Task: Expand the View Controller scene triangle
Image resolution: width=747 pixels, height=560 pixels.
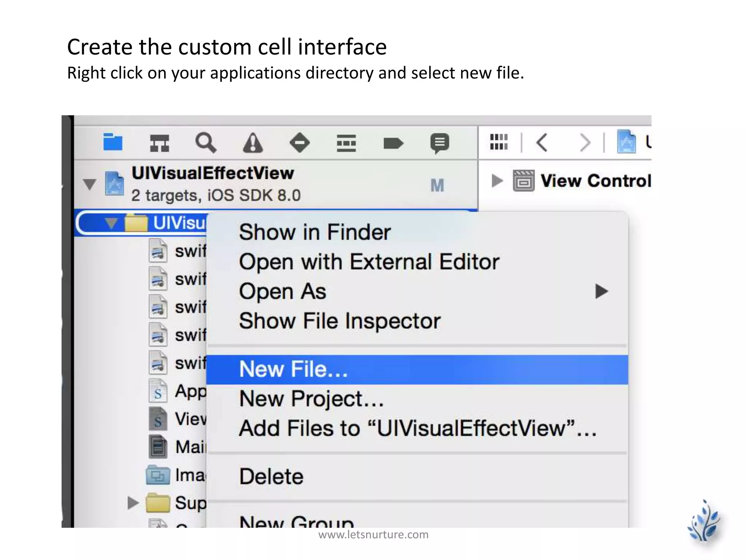Action: (497, 180)
